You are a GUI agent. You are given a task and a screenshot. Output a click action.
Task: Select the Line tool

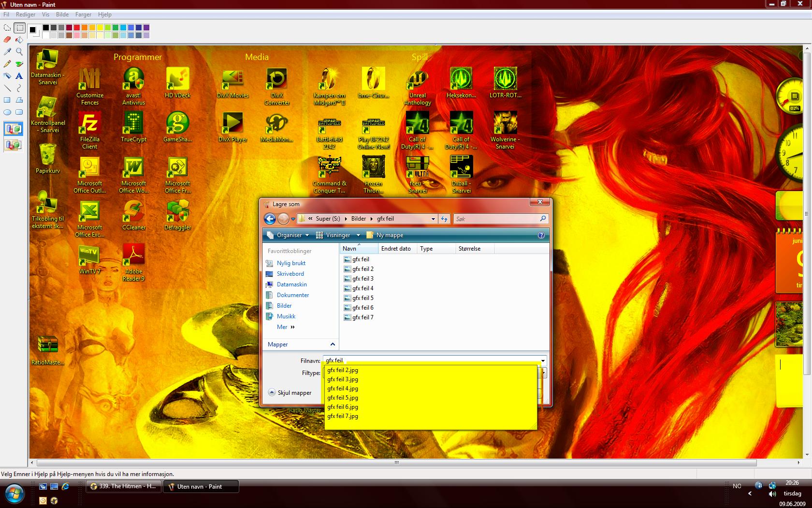(7, 88)
